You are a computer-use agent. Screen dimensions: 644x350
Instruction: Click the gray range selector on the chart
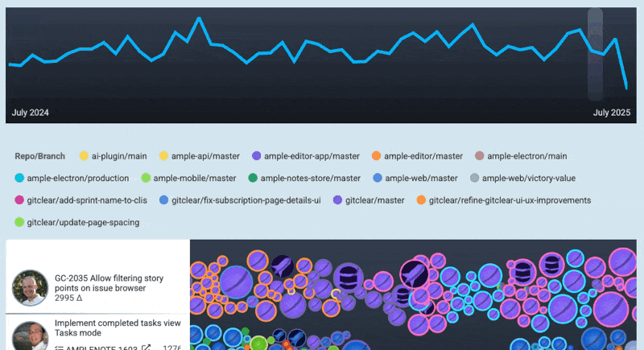pyautogui.click(x=595, y=55)
